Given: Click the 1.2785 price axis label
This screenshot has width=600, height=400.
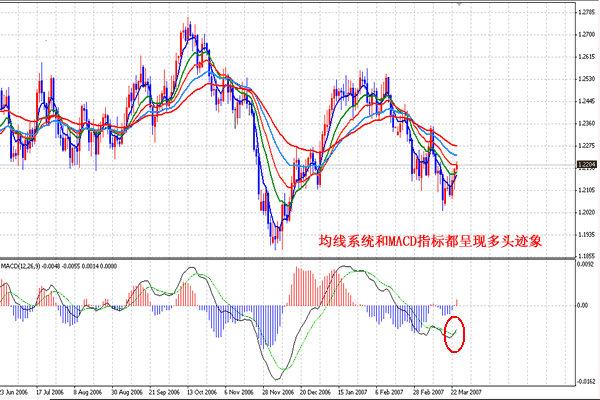Looking at the screenshot, I should click(x=587, y=13).
